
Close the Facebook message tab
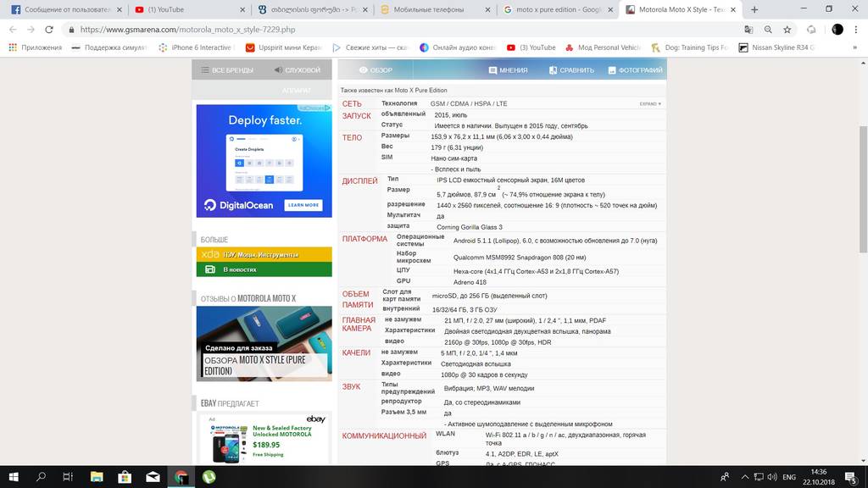click(x=119, y=9)
